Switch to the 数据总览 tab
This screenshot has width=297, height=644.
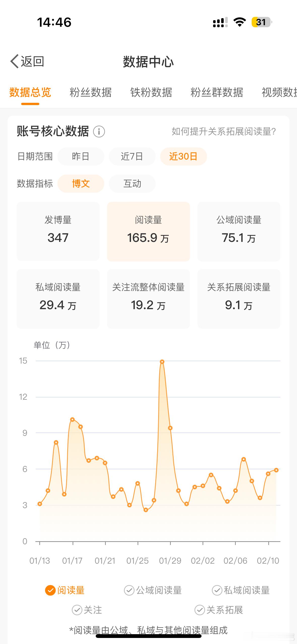(x=30, y=92)
